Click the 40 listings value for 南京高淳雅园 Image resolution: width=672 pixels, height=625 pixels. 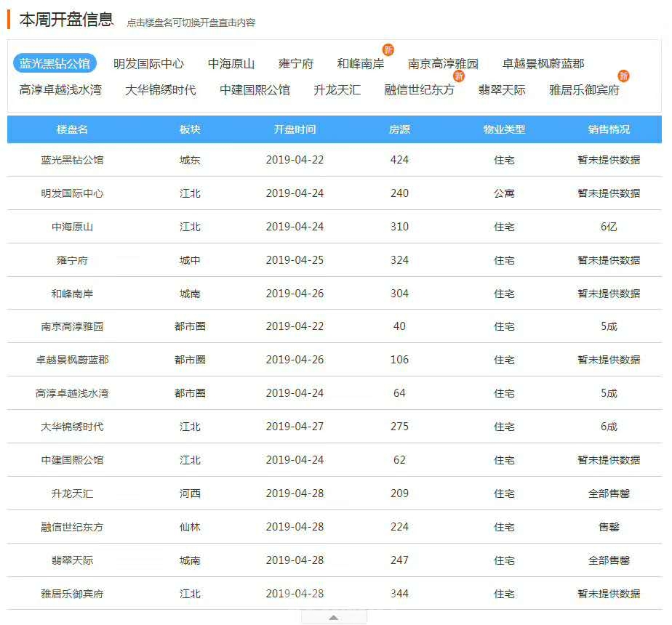(x=399, y=326)
